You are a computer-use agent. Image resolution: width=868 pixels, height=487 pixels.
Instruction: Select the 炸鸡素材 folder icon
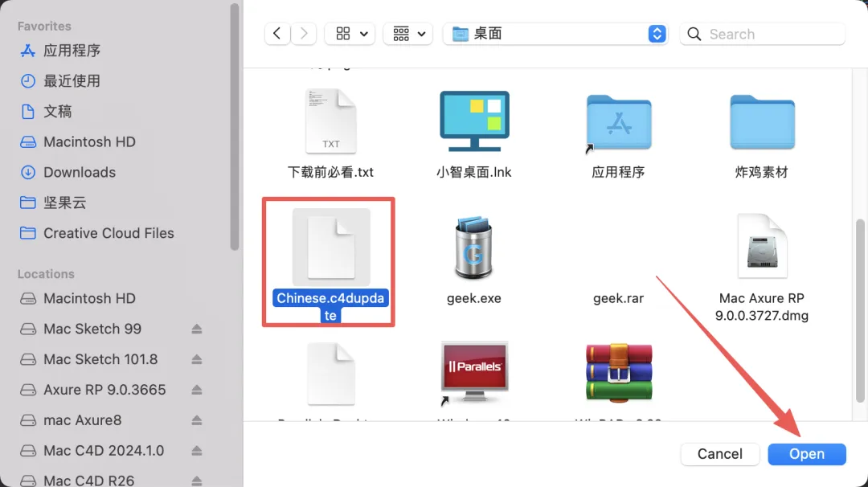tap(762, 122)
